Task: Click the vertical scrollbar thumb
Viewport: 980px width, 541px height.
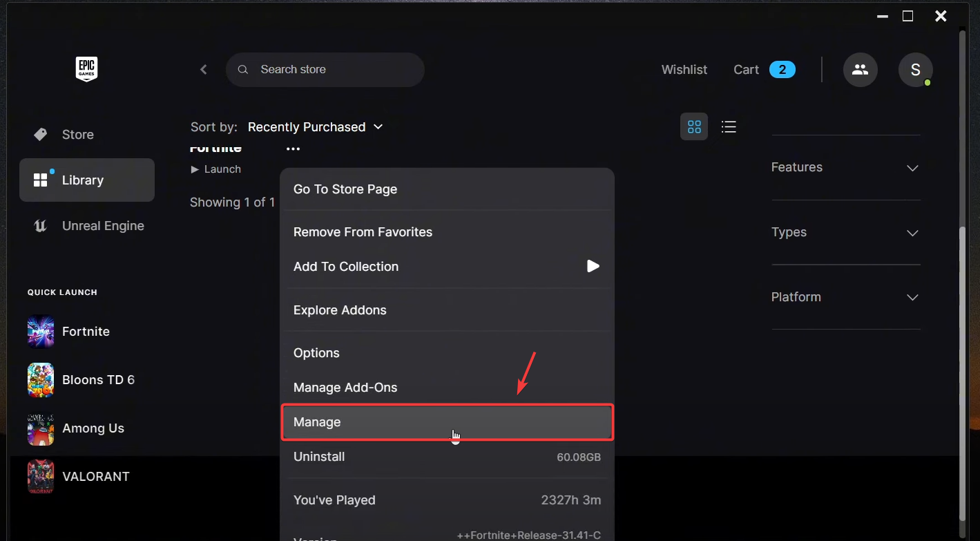Action: [963, 373]
